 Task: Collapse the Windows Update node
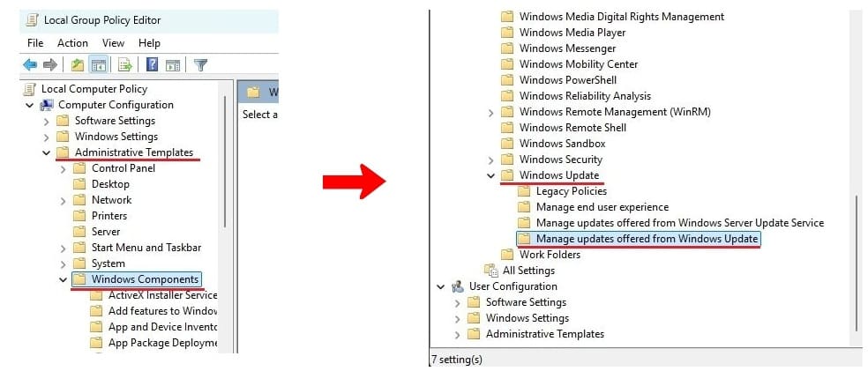tap(490, 175)
